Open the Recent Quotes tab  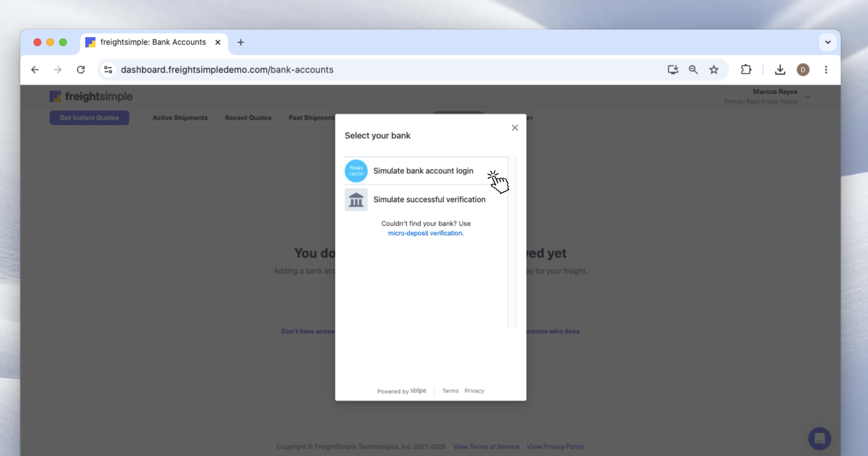pyautogui.click(x=248, y=118)
